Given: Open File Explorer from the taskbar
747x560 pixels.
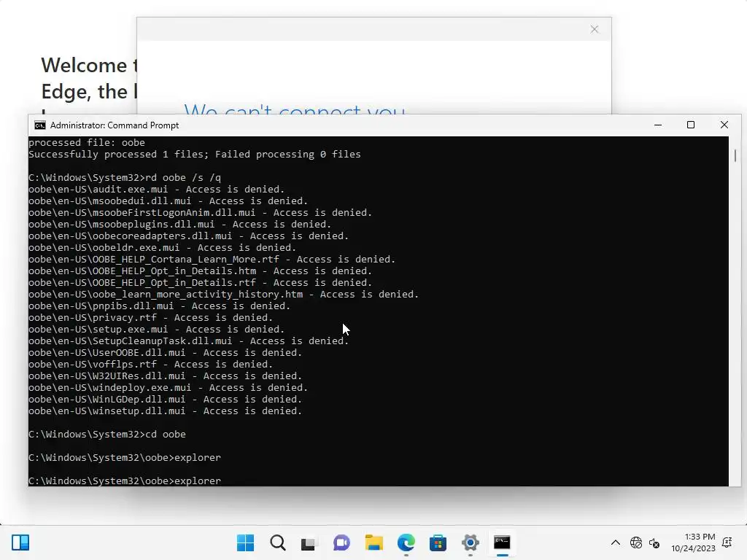Looking at the screenshot, I should coord(374,542).
